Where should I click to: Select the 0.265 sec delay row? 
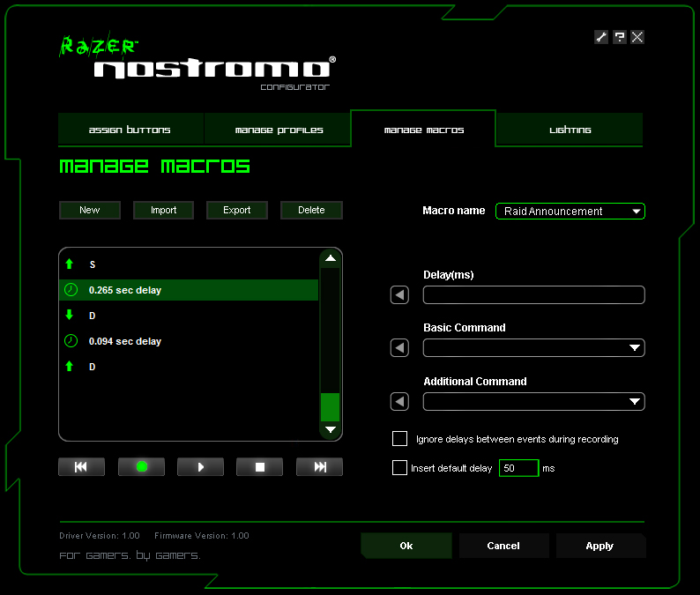click(x=189, y=290)
